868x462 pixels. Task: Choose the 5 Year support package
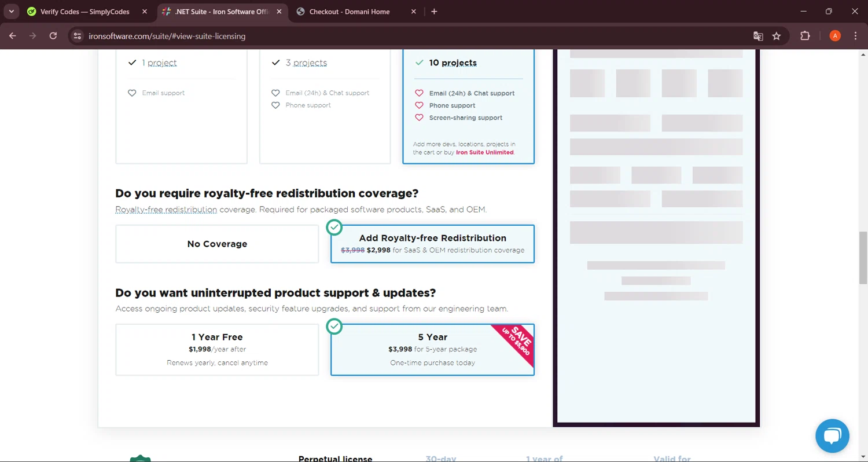click(x=432, y=350)
